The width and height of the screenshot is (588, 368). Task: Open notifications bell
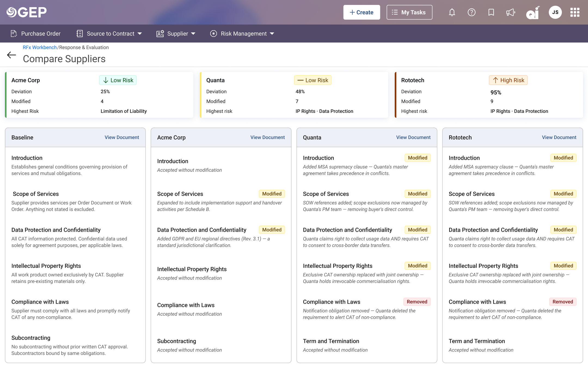(452, 12)
